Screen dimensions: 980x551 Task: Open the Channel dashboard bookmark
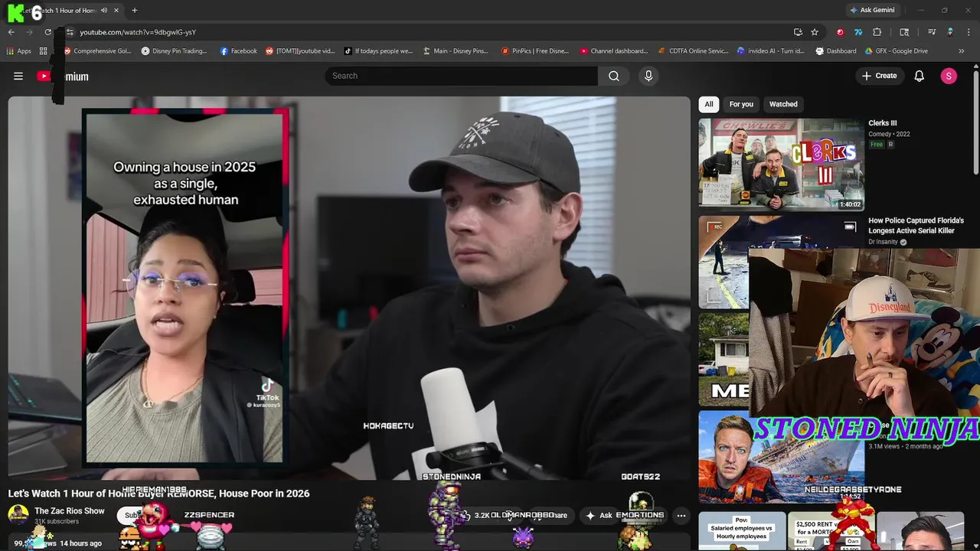coord(613,51)
